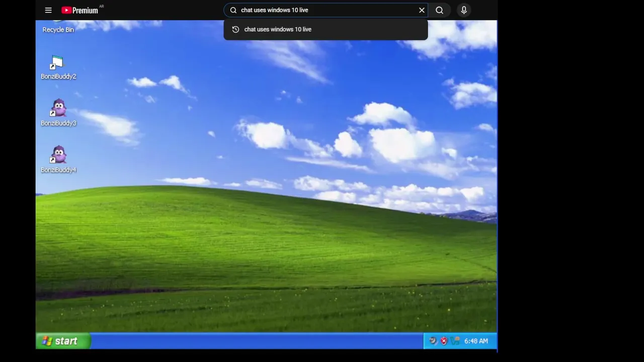Go to YouTube Premium home logo
The width and height of the screenshot is (644, 362).
point(80,10)
